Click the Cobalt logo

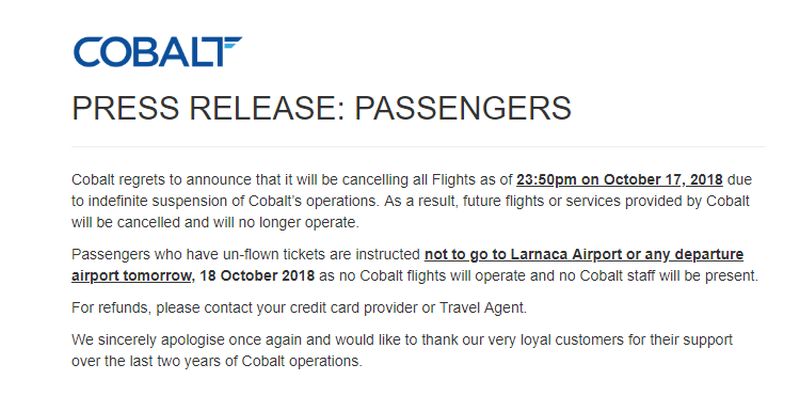tap(157, 52)
